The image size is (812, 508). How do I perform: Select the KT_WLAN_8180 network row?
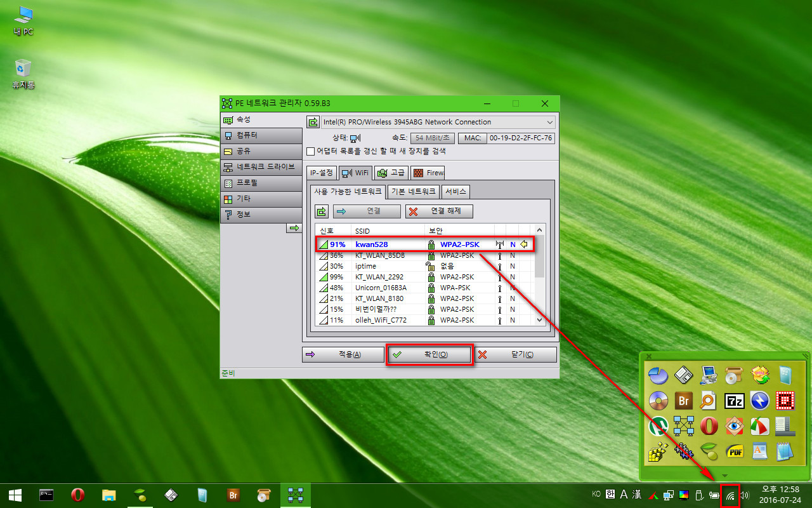click(425, 298)
